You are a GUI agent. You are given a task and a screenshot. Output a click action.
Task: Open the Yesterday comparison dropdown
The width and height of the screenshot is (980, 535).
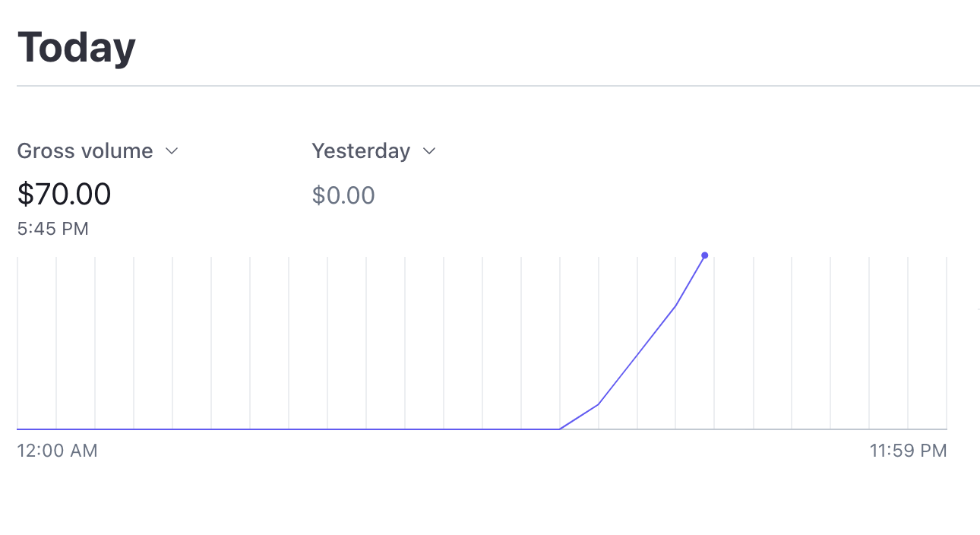[374, 151]
